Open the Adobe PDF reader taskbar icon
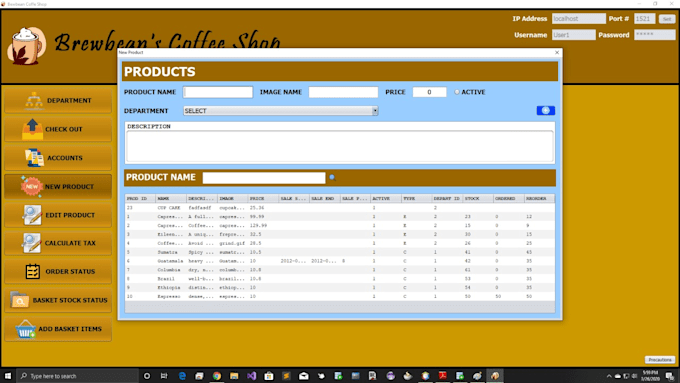This screenshot has width=680, height=383. click(442, 376)
